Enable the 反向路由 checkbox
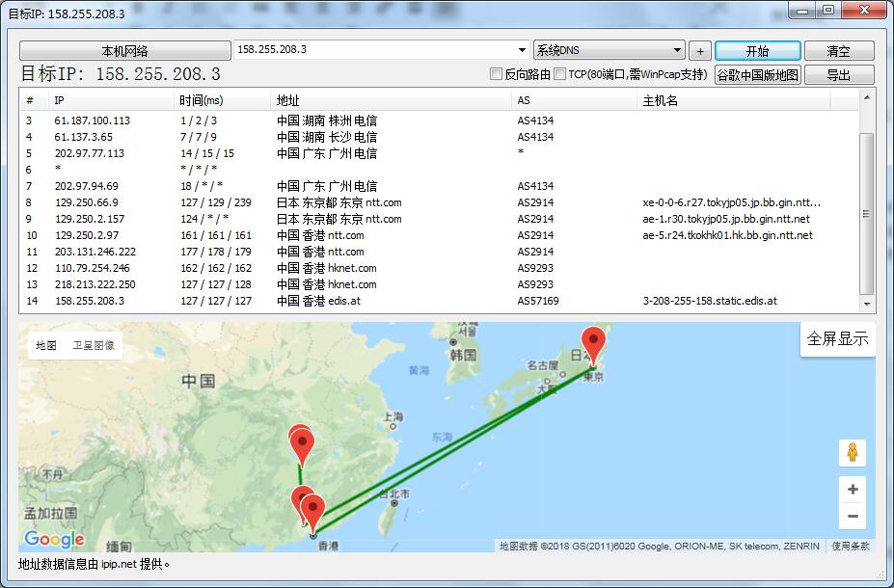Viewport: 894px width, 588px height. [495, 73]
